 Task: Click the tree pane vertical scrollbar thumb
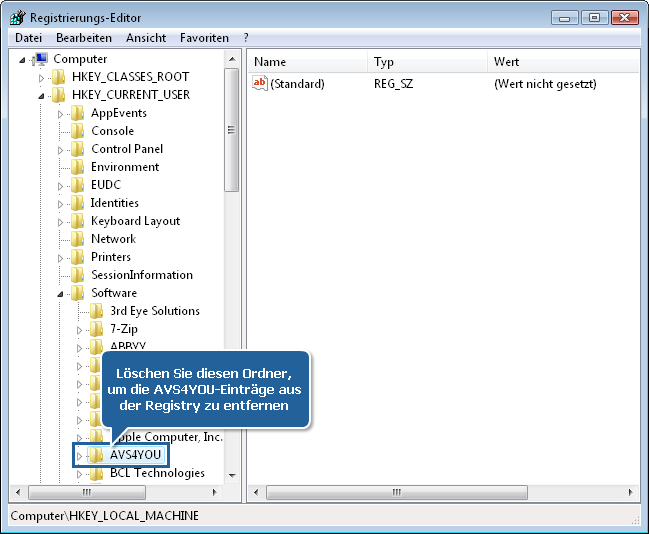click(x=232, y=130)
